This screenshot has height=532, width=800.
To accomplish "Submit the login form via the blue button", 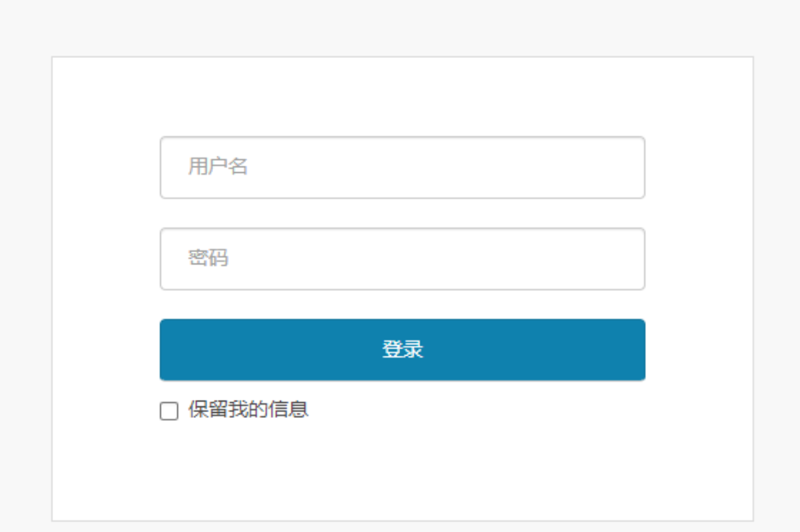I will pos(402,349).
